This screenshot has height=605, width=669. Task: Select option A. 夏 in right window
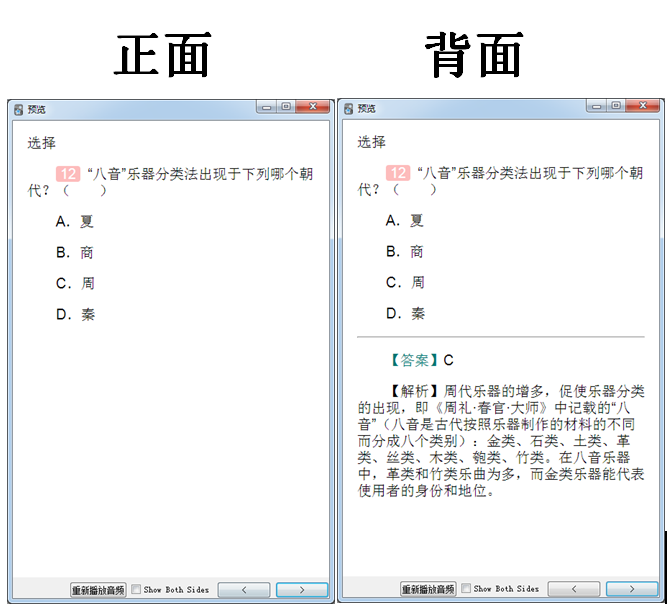(x=405, y=221)
